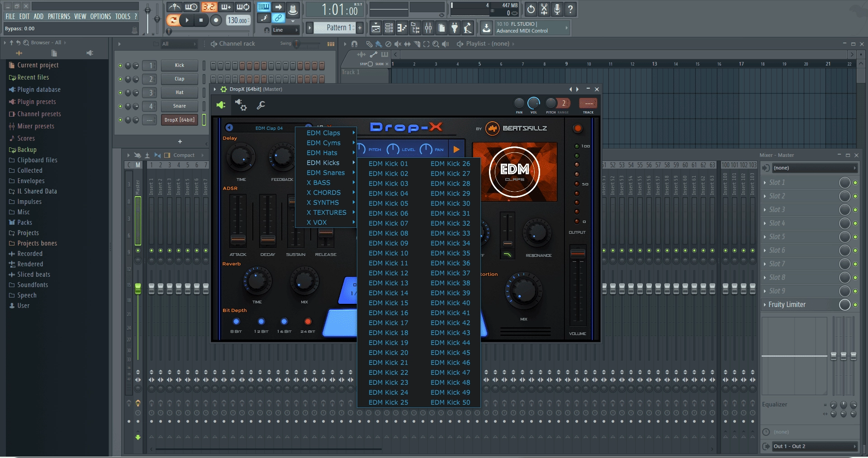Select the Draw pencil tool in Playlist
This screenshot has height=458, width=868.
point(369,44)
